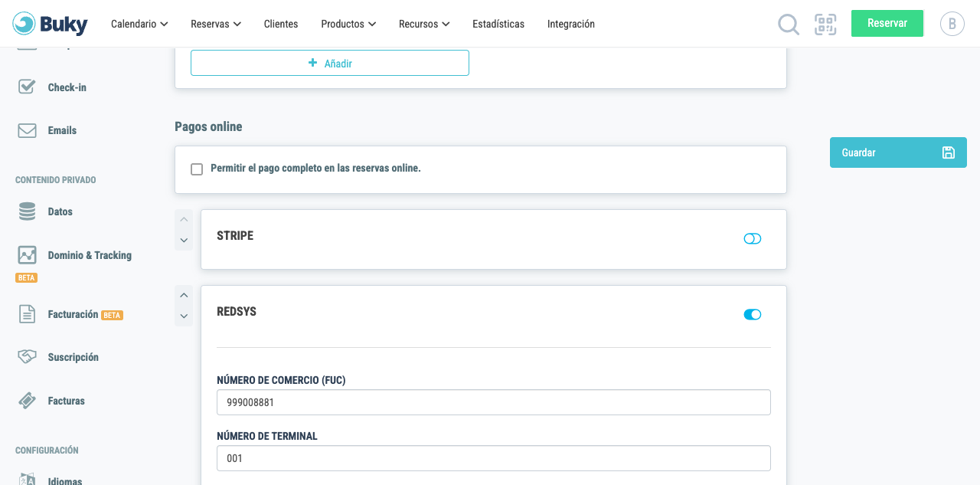Open the Calendario dropdown menu

click(139, 24)
